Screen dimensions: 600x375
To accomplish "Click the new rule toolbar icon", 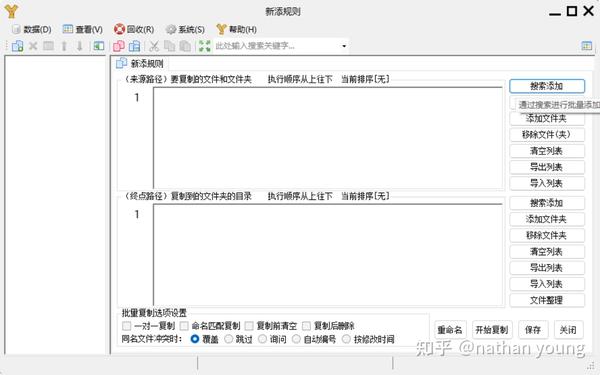I will coord(17,46).
